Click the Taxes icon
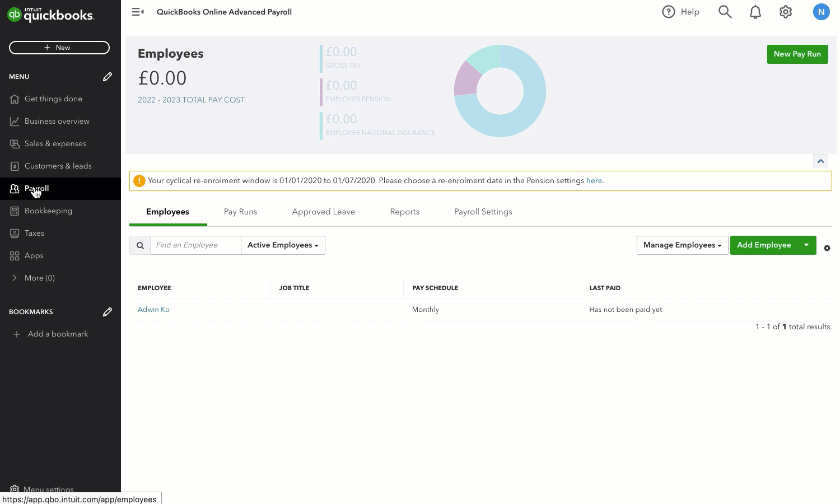The image size is (840, 504). 15,234
